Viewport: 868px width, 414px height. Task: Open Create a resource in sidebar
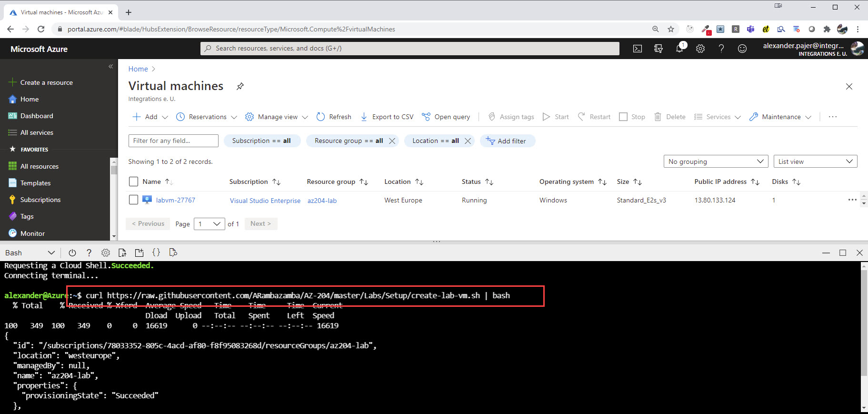tap(46, 82)
